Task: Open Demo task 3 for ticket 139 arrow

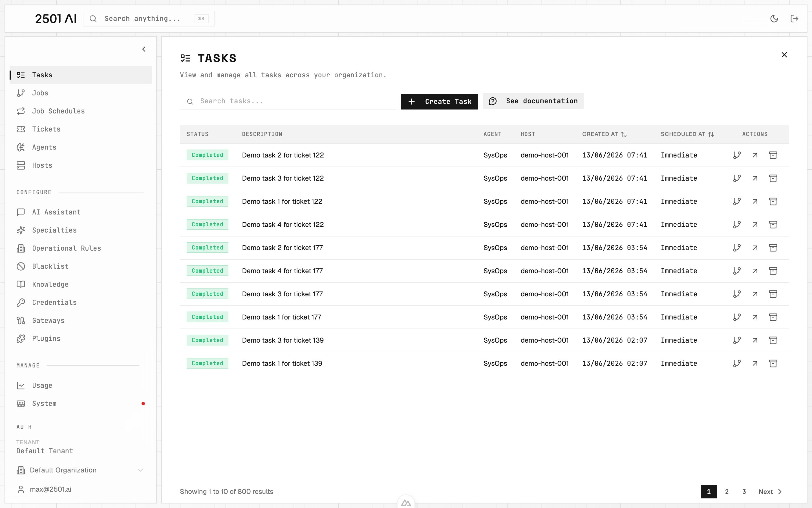Action: pos(755,340)
